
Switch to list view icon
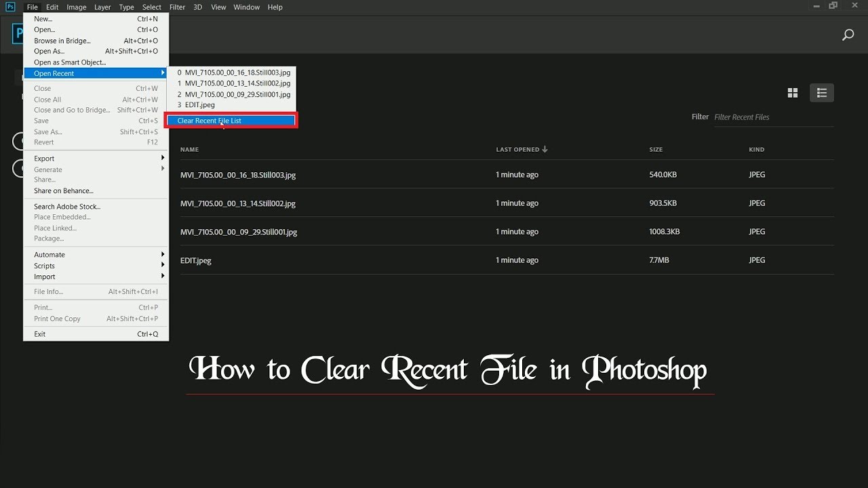click(822, 93)
